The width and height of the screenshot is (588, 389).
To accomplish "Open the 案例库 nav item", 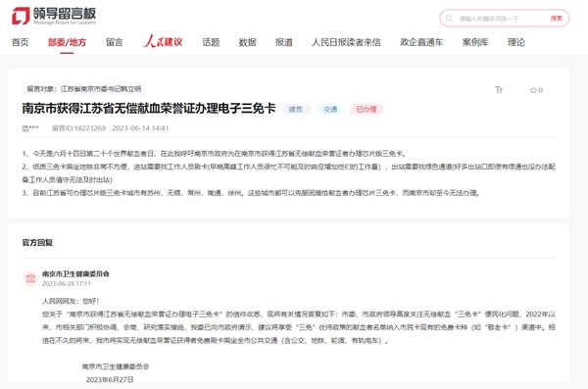I will [475, 42].
